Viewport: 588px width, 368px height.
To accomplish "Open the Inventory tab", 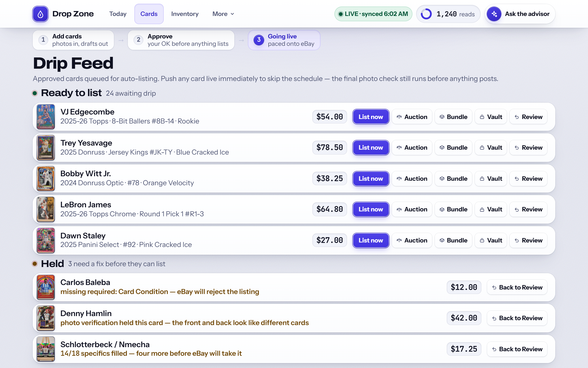I will coord(185,14).
